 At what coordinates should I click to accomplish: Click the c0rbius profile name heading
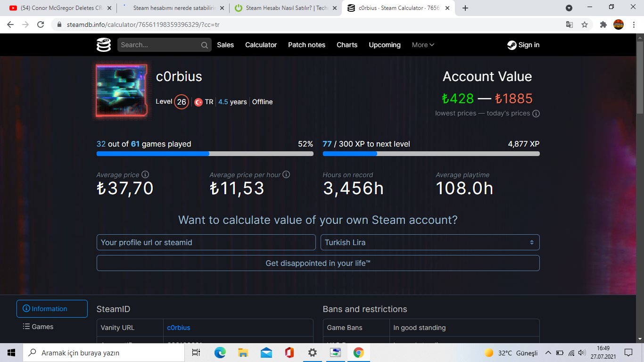click(x=179, y=77)
